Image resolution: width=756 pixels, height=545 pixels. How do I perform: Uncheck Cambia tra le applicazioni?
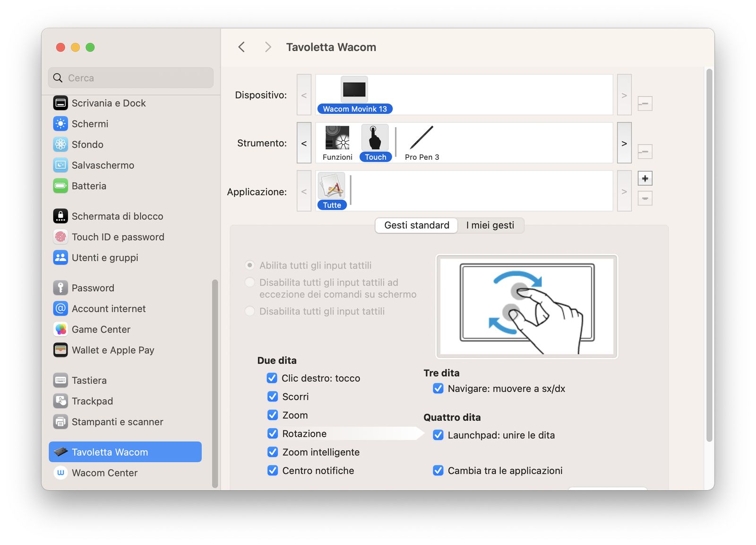point(438,470)
